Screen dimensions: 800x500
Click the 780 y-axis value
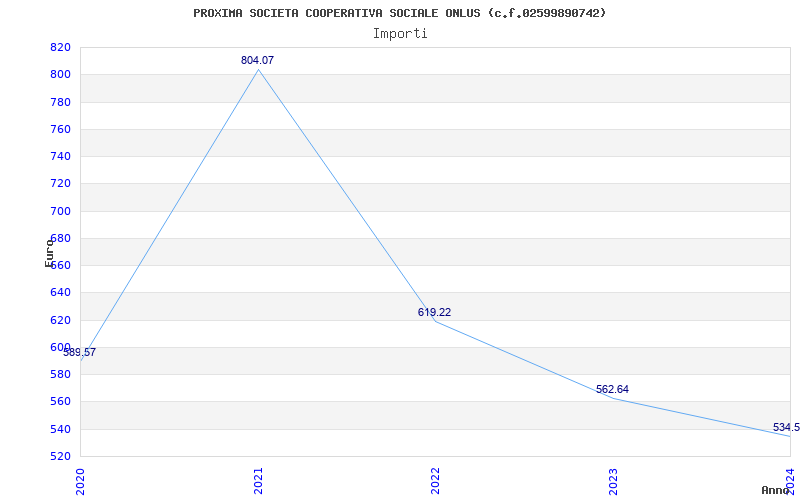[x=60, y=102]
